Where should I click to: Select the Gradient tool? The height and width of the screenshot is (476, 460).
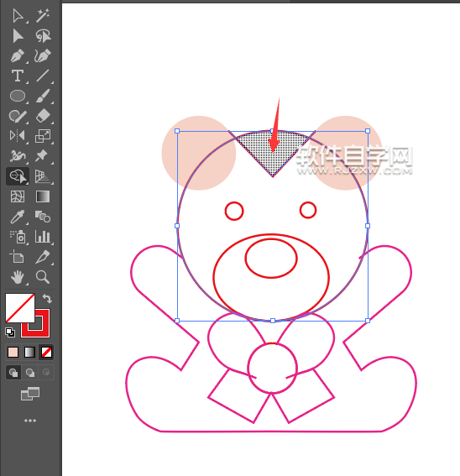tap(43, 196)
